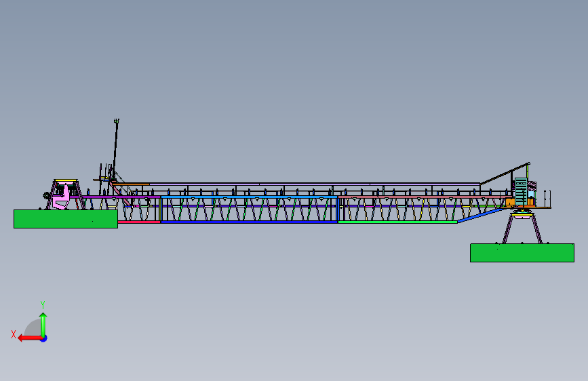The image size is (588, 381).
Task: Pick the yellow top plate of the left tower
Action: click(66, 180)
